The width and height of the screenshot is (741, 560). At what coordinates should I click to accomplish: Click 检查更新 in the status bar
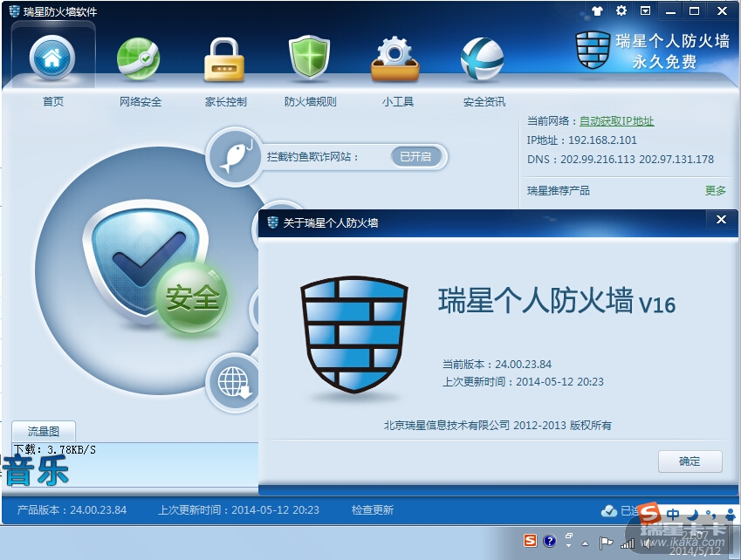coord(373,510)
